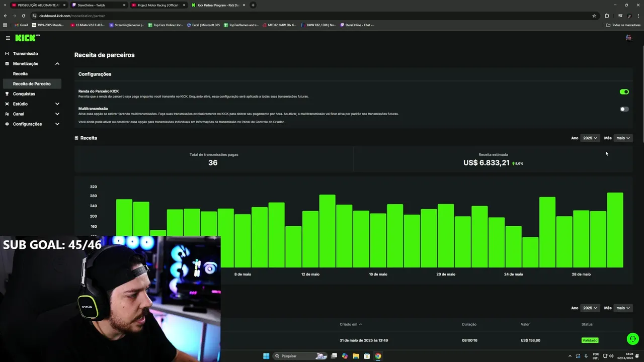The height and width of the screenshot is (362, 644).
Task: Close the StereOnline Twitch tab
Action: [x=124, y=5]
